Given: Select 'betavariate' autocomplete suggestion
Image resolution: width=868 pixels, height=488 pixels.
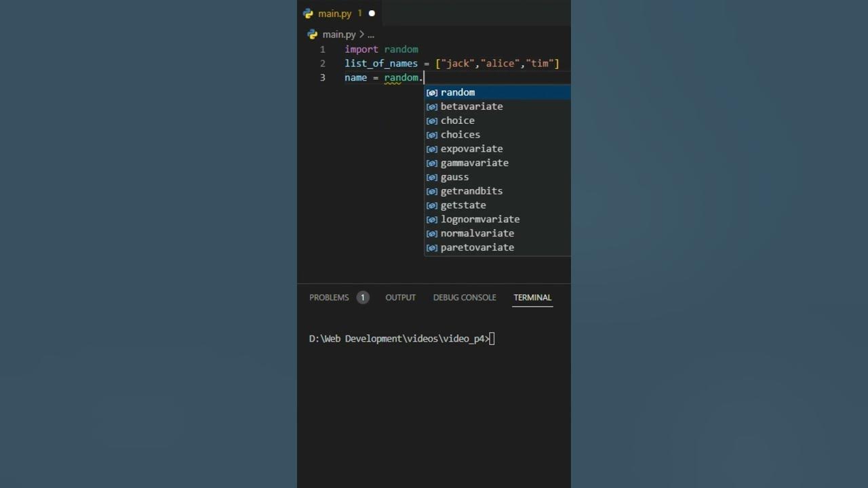Looking at the screenshot, I should (x=498, y=106).
